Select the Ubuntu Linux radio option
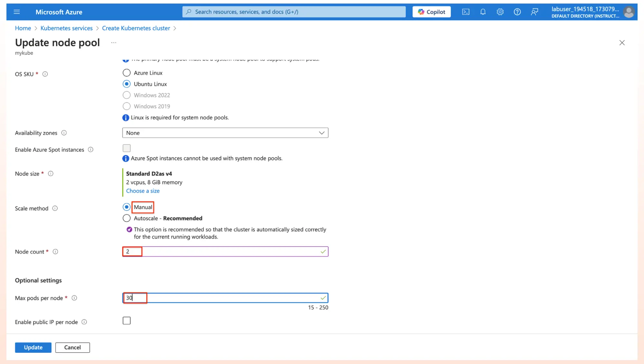Viewport: 644px width, 364px height. click(x=127, y=84)
